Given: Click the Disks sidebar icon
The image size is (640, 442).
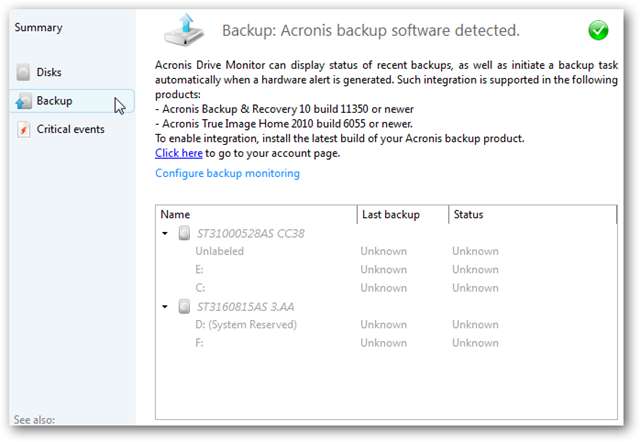Looking at the screenshot, I should coord(22,73).
